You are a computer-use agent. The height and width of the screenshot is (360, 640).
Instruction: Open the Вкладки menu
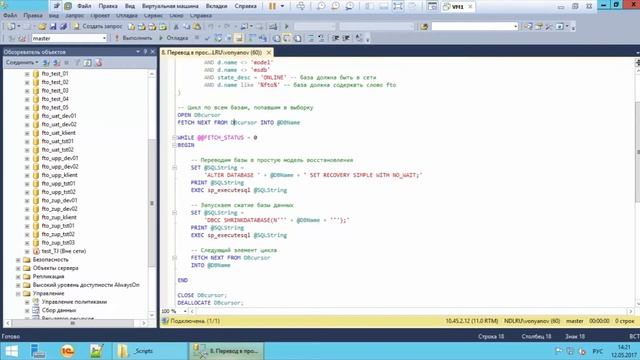pyautogui.click(x=216, y=6)
